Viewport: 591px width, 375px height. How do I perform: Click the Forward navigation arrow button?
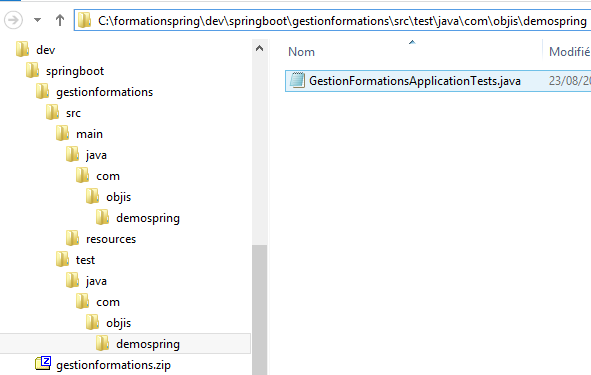(13, 20)
